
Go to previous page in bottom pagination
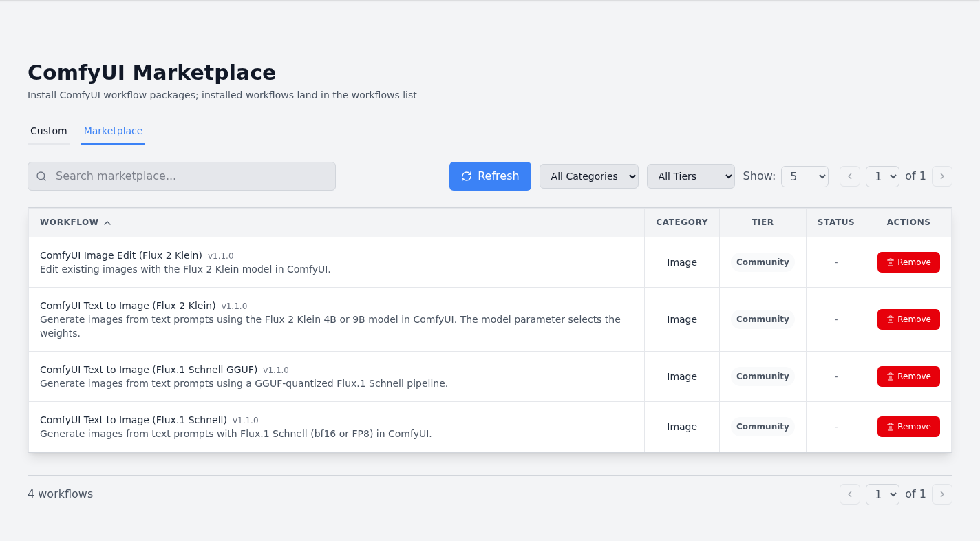tap(850, 494)
